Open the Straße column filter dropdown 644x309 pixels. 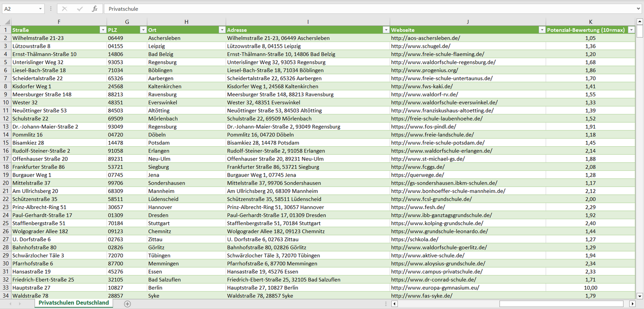[103, 30]
